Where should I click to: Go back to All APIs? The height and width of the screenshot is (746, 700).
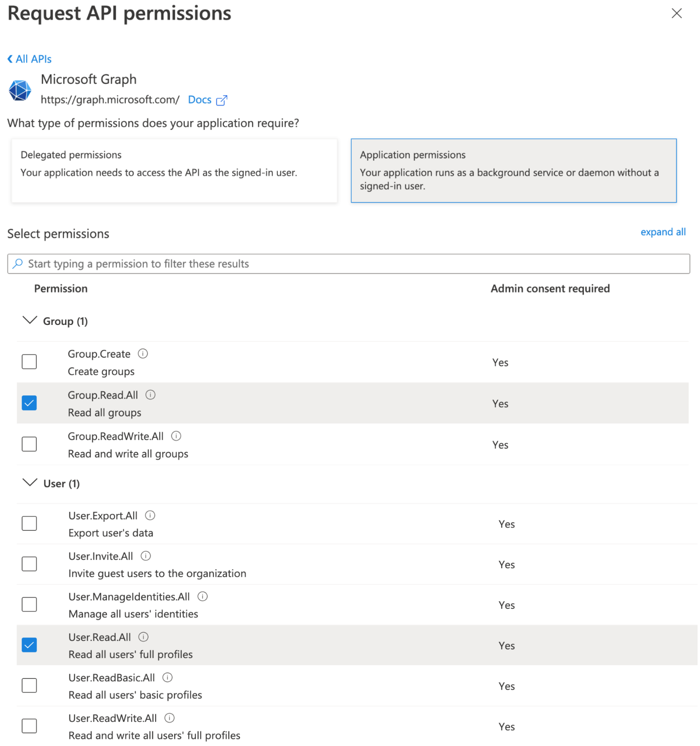pos(29,59)
